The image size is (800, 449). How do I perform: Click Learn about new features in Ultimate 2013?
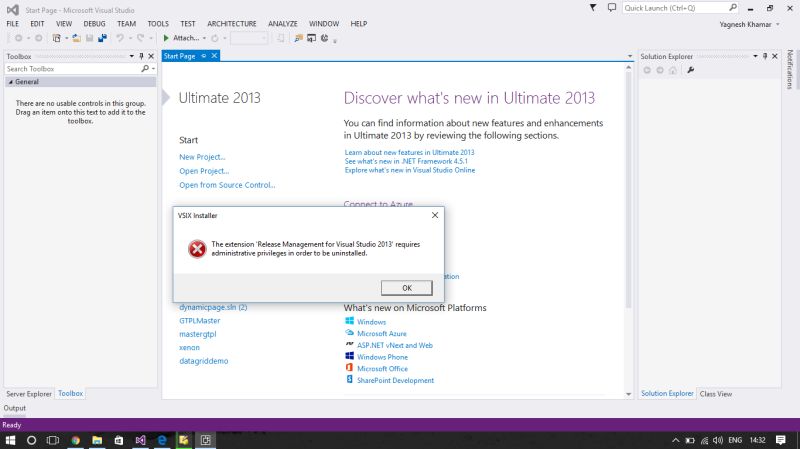(409, 152)
